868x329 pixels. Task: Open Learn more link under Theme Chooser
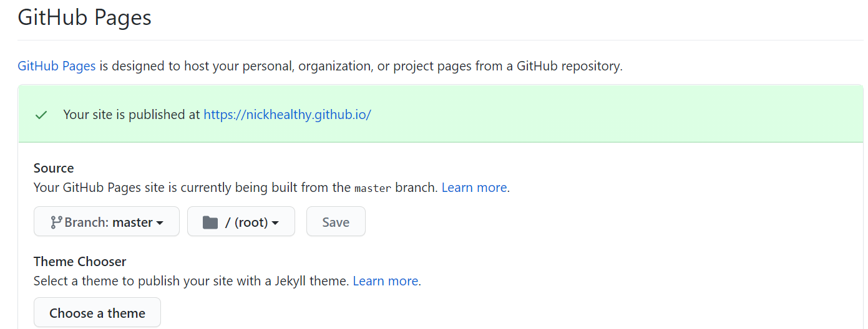tap(386, 281)
